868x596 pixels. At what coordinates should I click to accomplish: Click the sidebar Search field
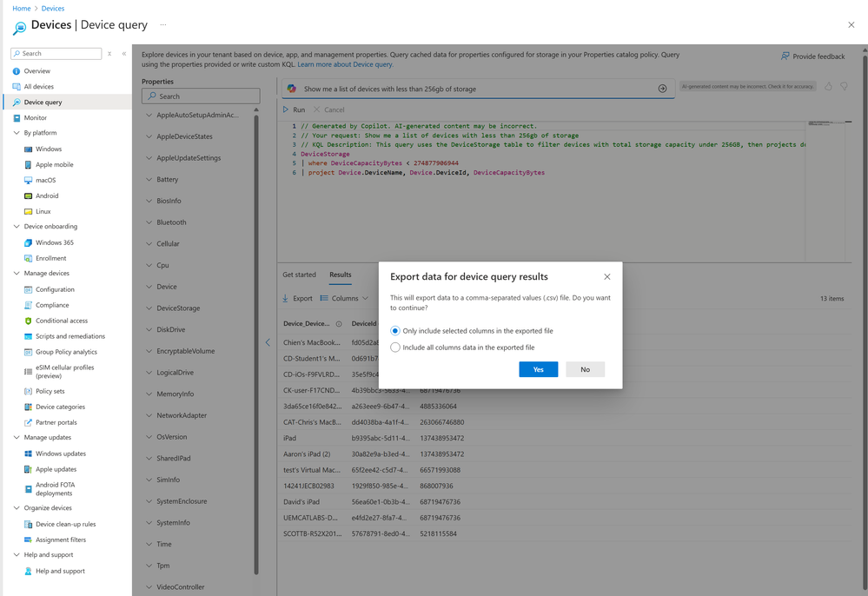[56, 53]
